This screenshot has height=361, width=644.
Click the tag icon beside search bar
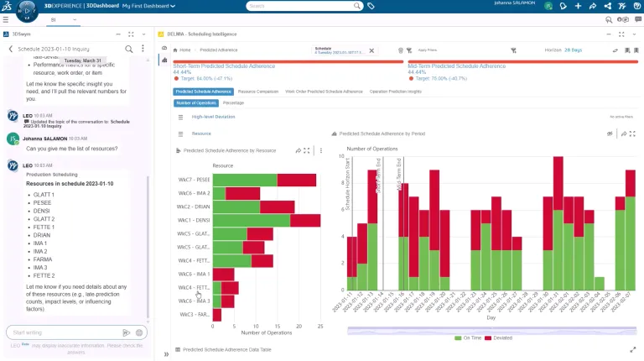(x=371, y=6)
